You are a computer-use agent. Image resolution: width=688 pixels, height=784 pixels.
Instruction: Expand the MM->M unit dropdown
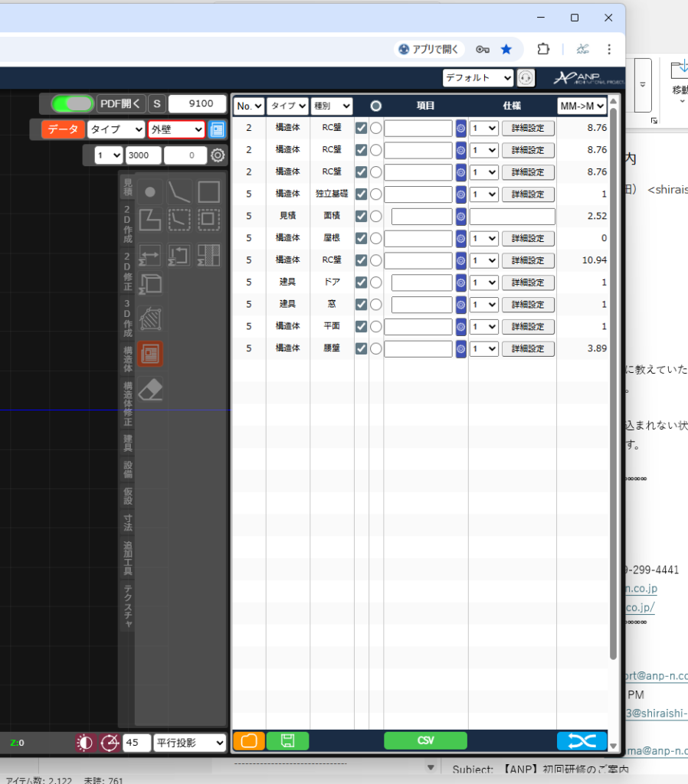tap(582, 106)
